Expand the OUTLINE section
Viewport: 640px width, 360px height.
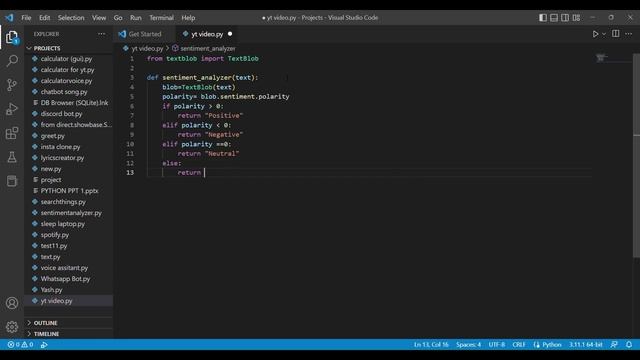(69, 323)
